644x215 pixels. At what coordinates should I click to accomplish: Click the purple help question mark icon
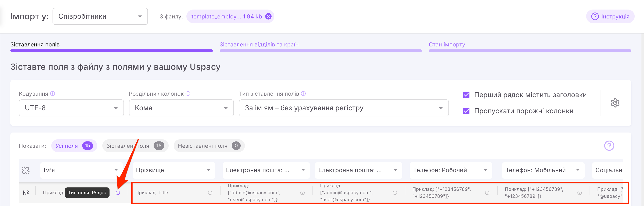click(609, 146)
